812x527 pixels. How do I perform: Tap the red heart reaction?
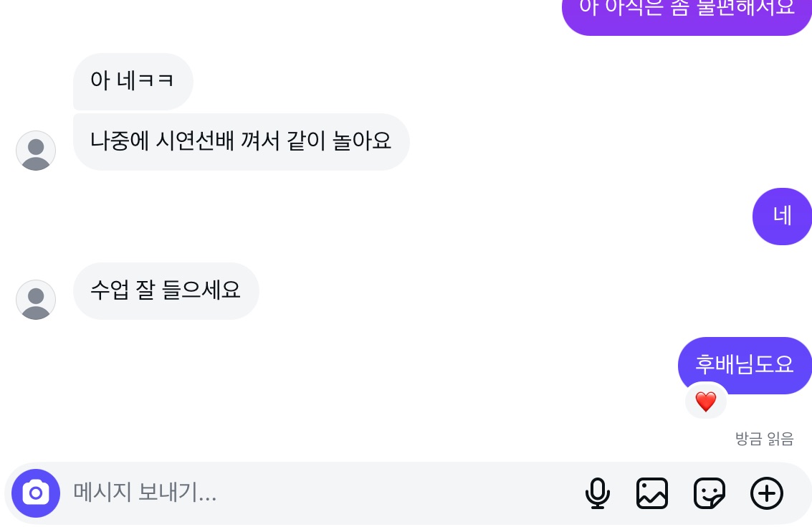(x=706, y=402)
